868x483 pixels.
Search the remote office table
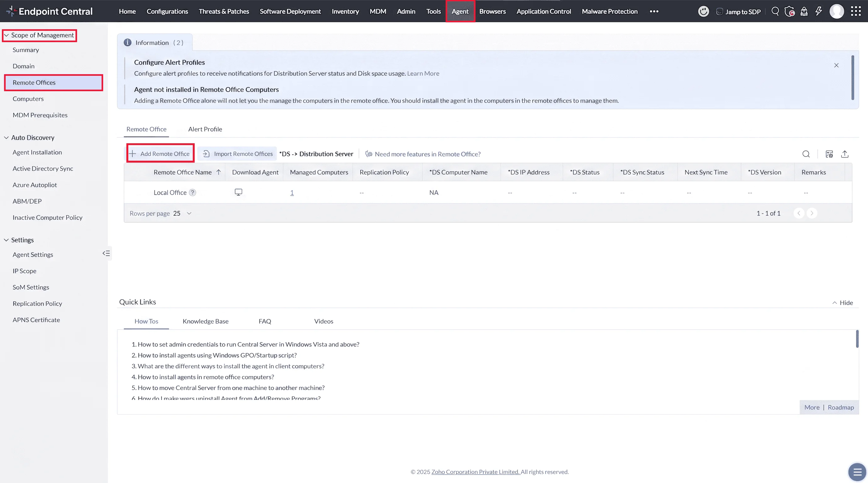[x=806, y=154]
